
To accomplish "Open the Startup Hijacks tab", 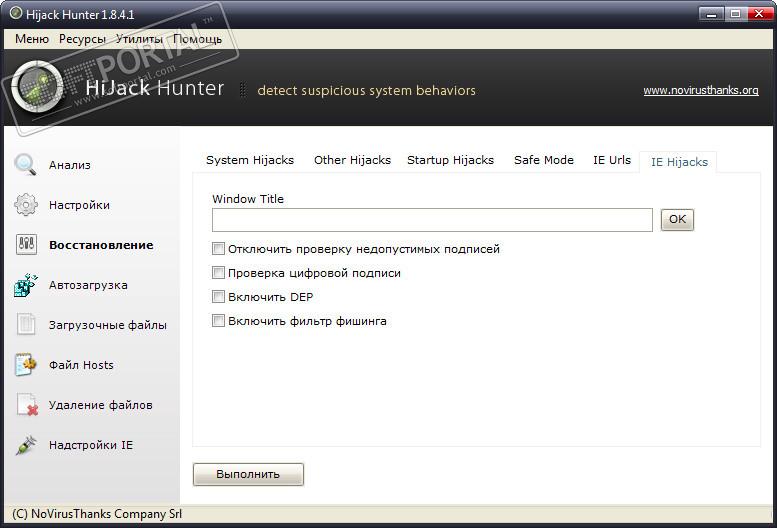I will 450,160.
